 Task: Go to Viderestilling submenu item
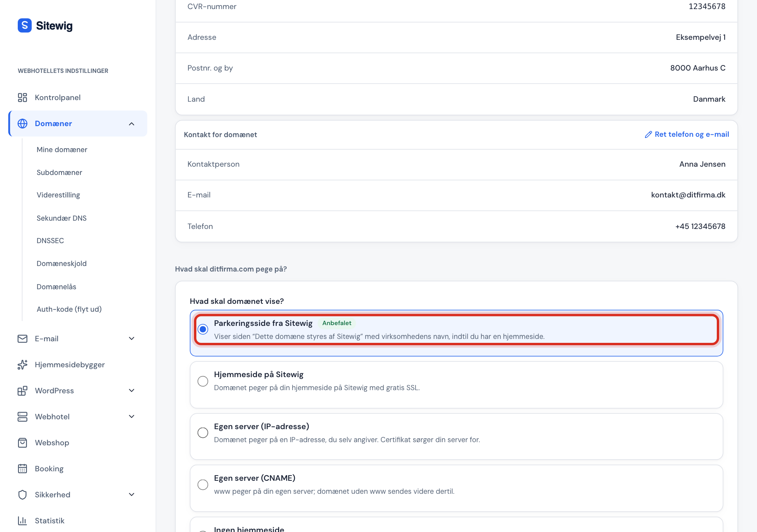[58, 195]
